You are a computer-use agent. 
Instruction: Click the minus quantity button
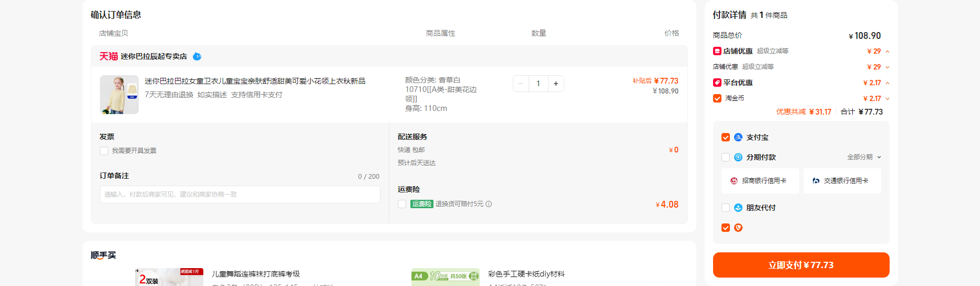coord(521,84)
